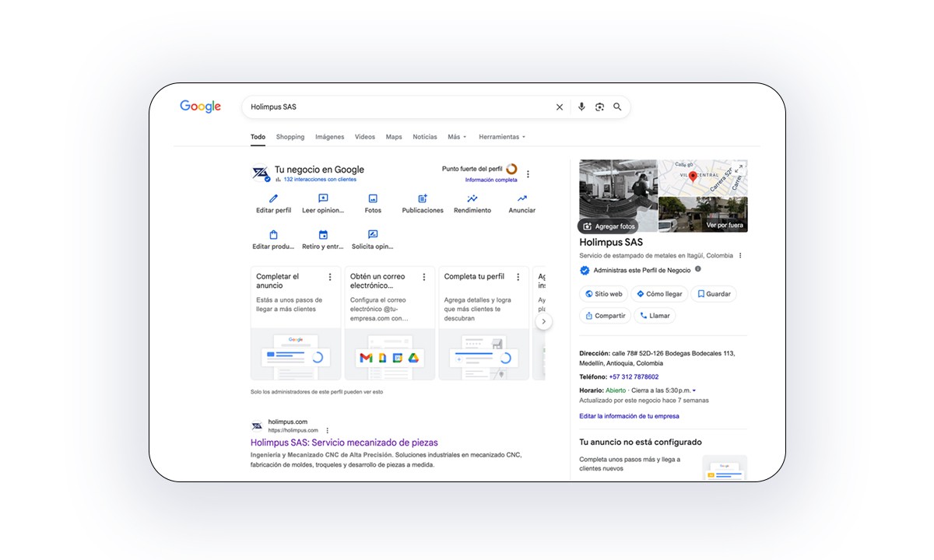The image size is (934, 560).
Task: Click the Agregar fotos button
Action: pyautogui.click(x=609, y=226)
